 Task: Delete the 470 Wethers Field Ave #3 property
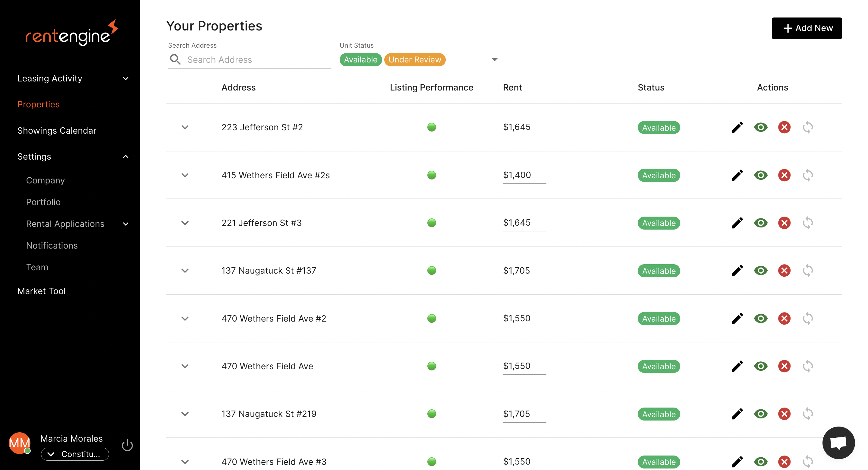(x=784, y=462)
